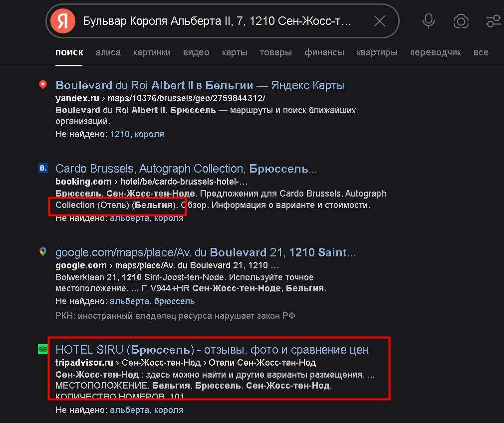Click the РКН foreign owner law notice
The height and width of the screenshot is (423, 504).
click(x=175, y=316)
